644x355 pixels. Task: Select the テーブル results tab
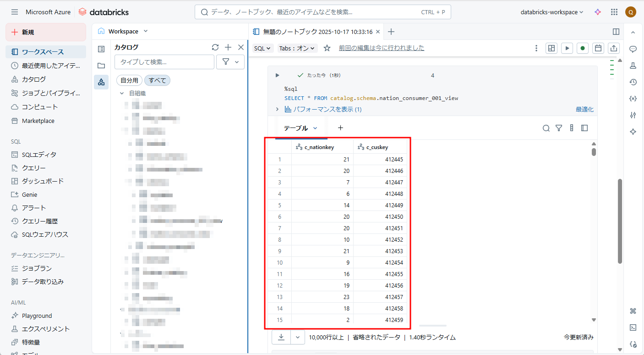click(300, 128)
